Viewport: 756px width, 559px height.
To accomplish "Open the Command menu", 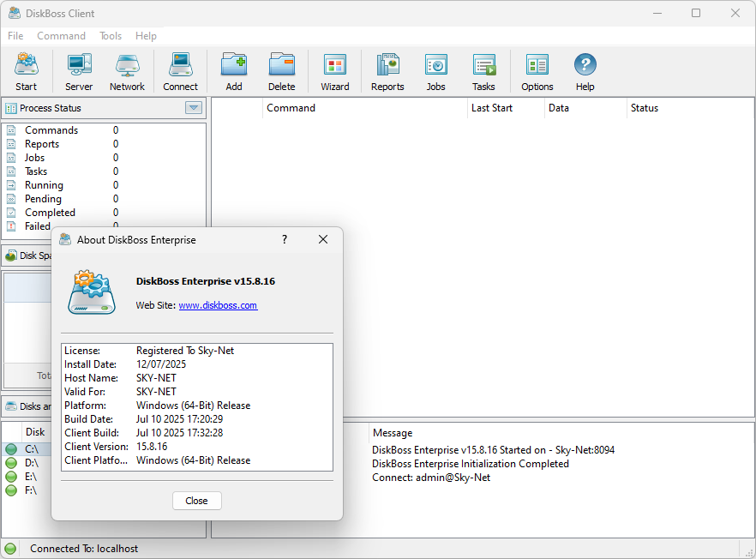I will pos(61,36).
